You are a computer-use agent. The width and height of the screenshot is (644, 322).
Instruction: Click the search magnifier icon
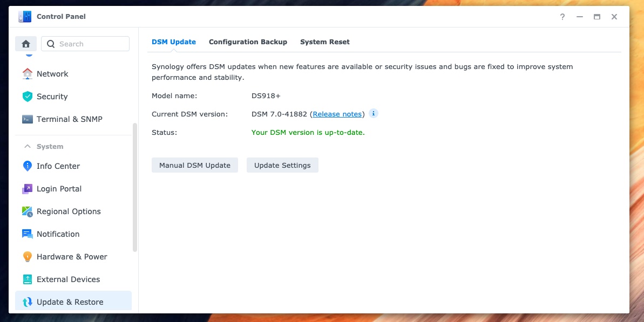pos(51,44)
